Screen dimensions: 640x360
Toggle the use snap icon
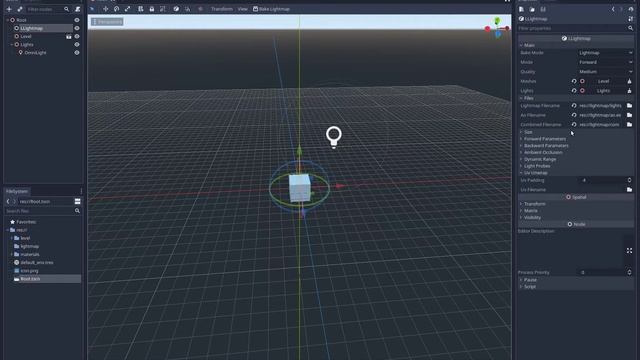187,9
